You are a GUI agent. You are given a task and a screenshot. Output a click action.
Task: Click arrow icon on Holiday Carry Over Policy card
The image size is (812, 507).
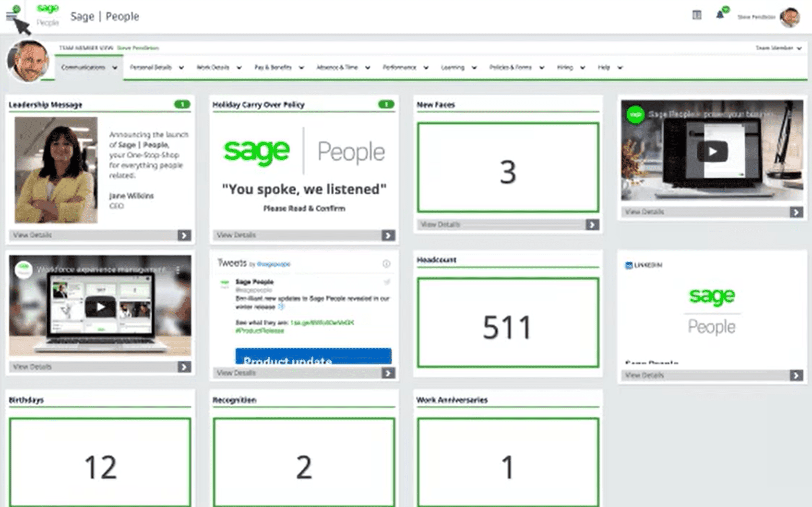[x=388, y=235]
